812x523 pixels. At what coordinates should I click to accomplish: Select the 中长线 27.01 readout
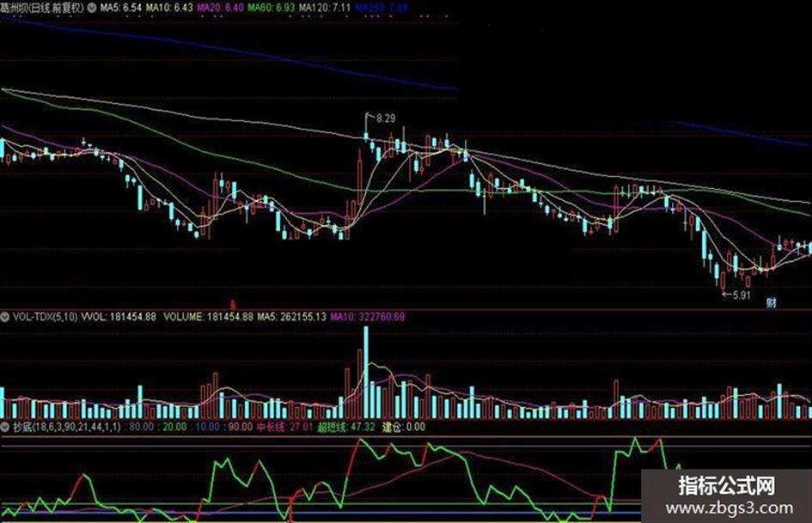[284, 427]
